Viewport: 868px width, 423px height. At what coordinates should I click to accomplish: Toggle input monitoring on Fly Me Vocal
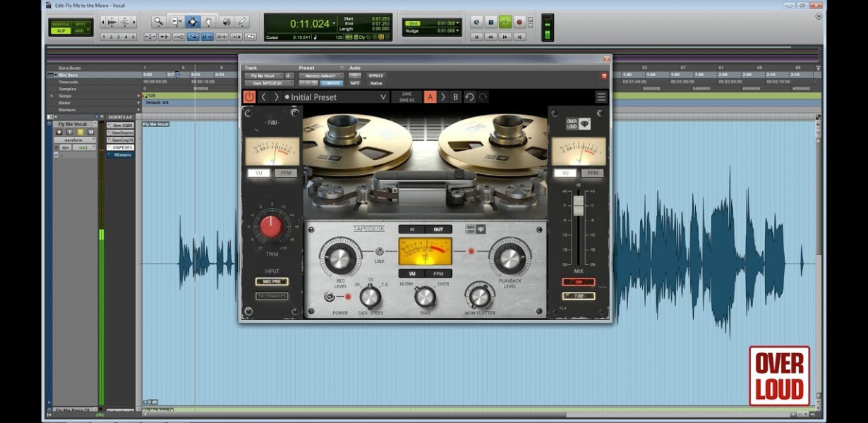coord(70,132)
